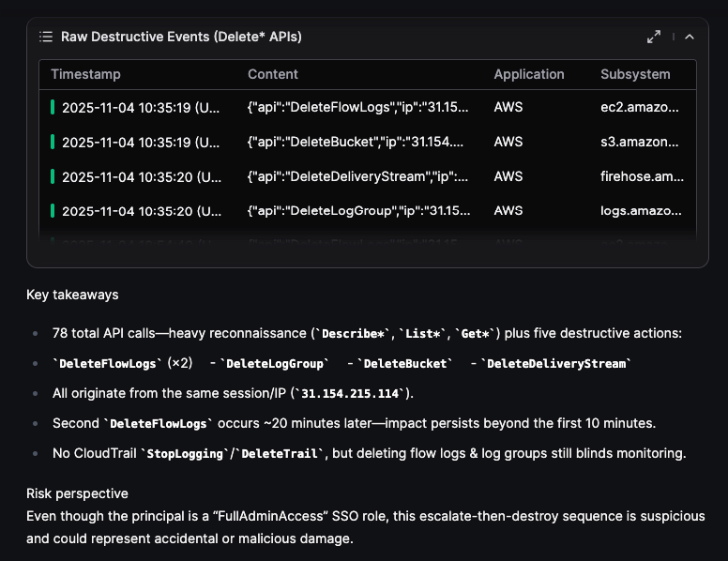Viewport: 728px width, 561px height.
Task: Click the Content column header
Action: [272, 74]
